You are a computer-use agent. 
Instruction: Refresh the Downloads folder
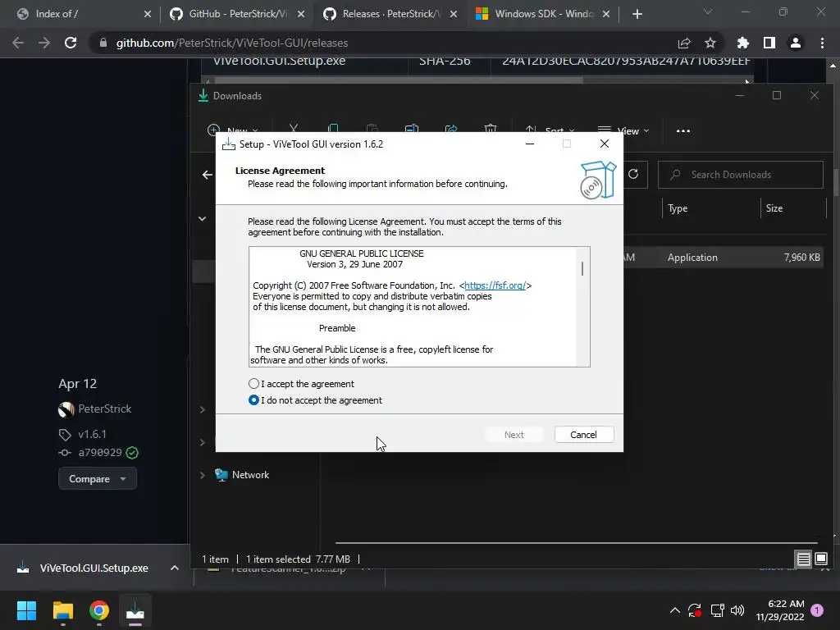pyautogui.click(x=633, y=174)
